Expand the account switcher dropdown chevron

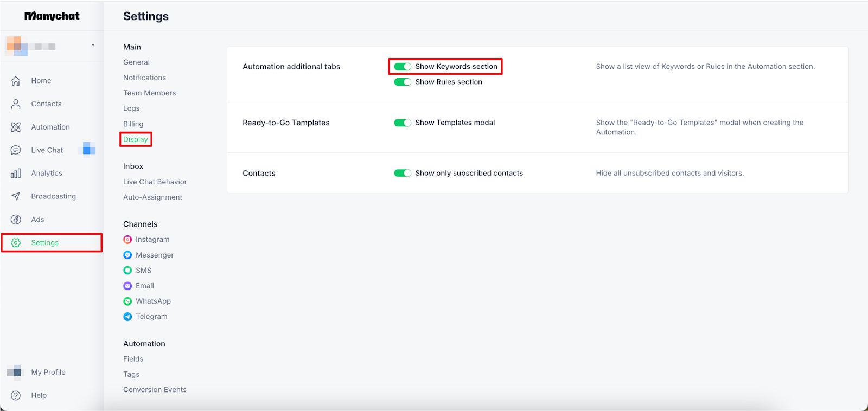pos(93,45)
